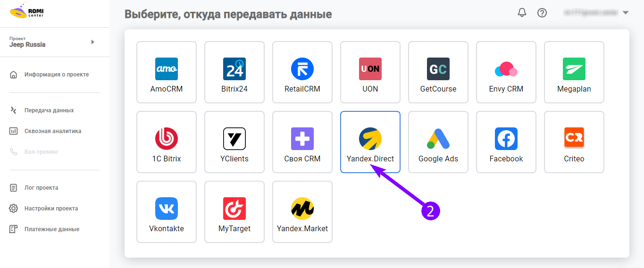Viewport: 644px width, 268px height.
Task: Pick the UON integration
Action: [x=370, y=72]
